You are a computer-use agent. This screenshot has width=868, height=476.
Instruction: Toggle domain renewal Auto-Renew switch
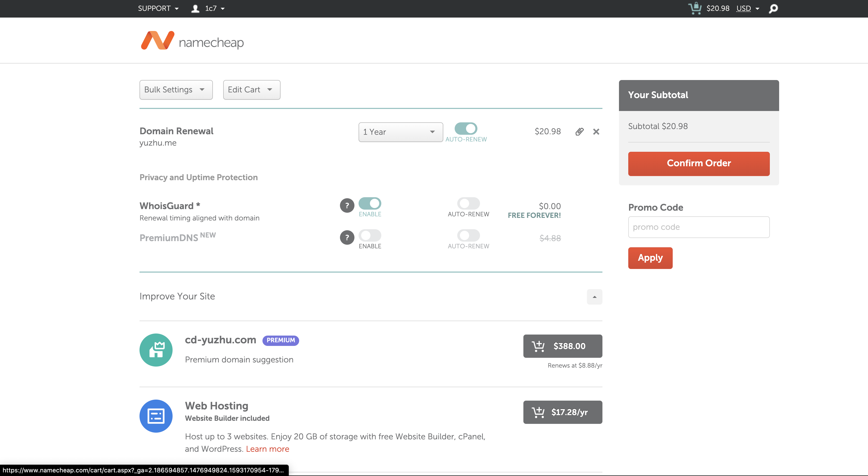coord(466,128)
